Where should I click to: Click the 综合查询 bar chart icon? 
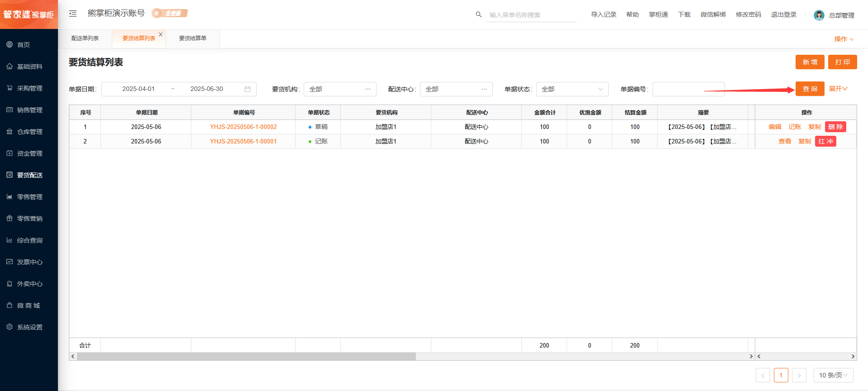[x=10, y=240]
